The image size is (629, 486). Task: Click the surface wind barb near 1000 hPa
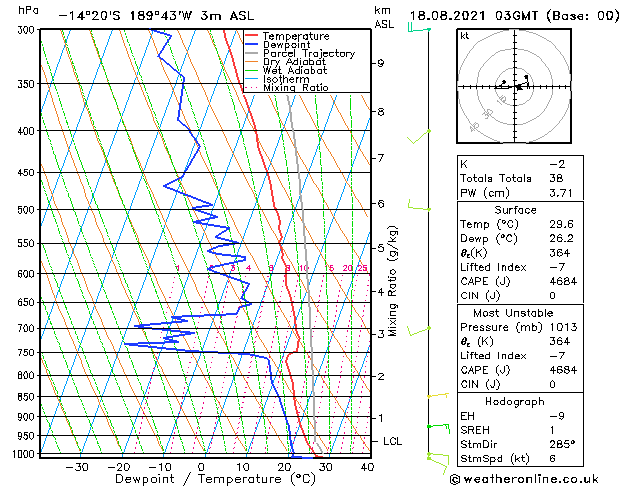pyautogui.click(x=438, y=463)
